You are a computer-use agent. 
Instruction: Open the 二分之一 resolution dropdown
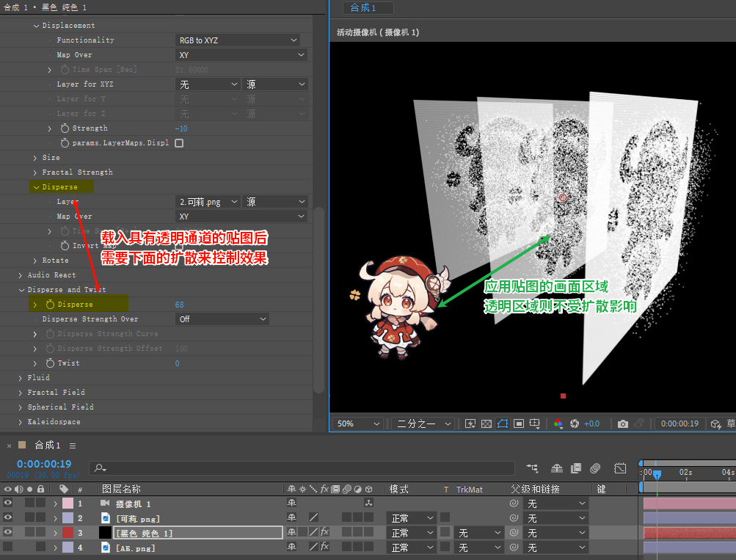coord(423,424)
